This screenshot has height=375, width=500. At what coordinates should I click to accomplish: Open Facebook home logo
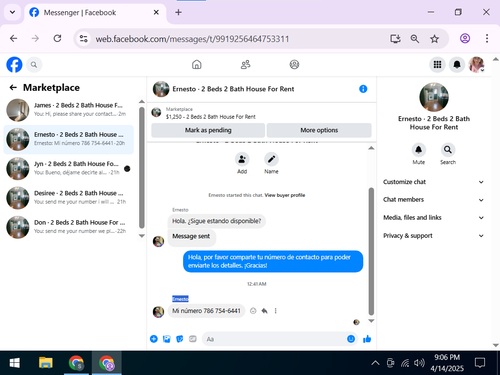point(14,64)
